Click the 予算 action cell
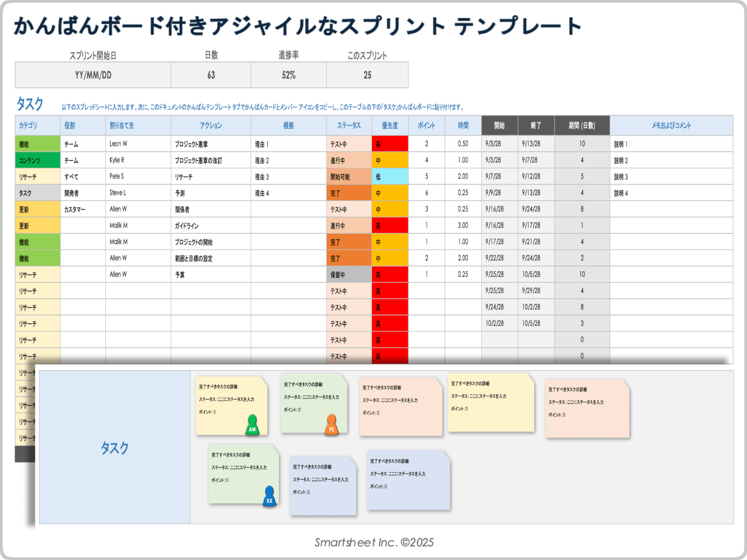This screenshot has width=747, height=560. click(x=211, y=275)
